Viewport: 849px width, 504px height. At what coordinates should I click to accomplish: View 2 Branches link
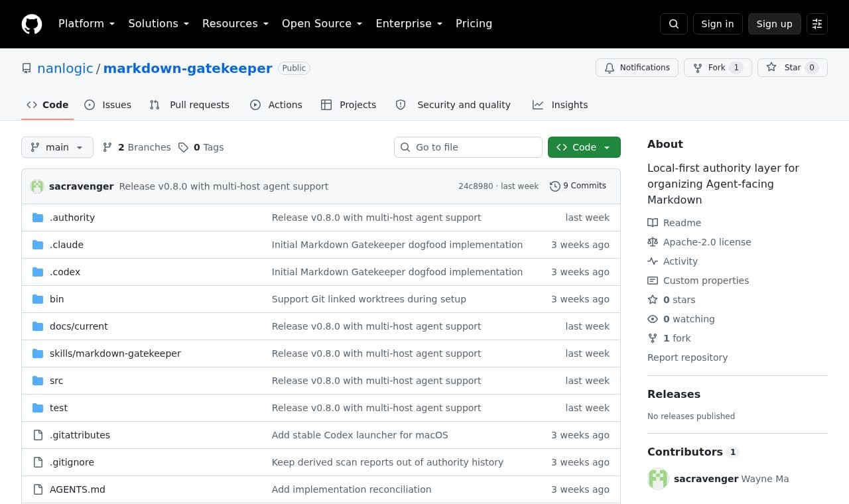[x=137, y=147]
